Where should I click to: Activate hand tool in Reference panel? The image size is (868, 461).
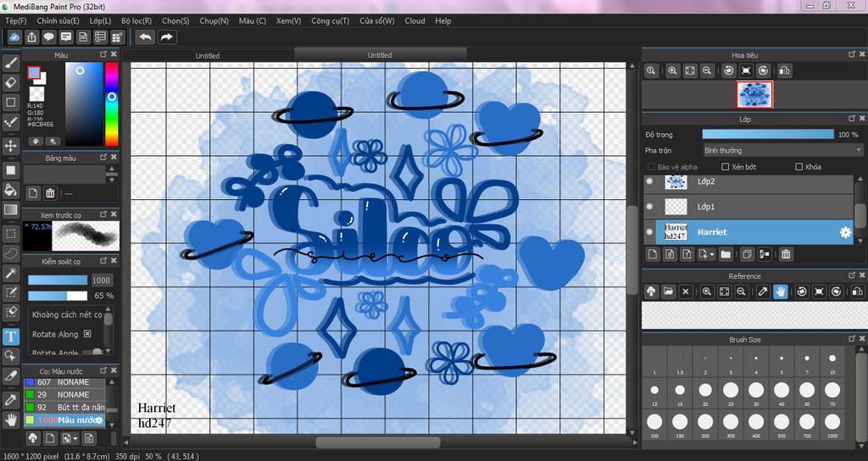[x=781, y=292]
